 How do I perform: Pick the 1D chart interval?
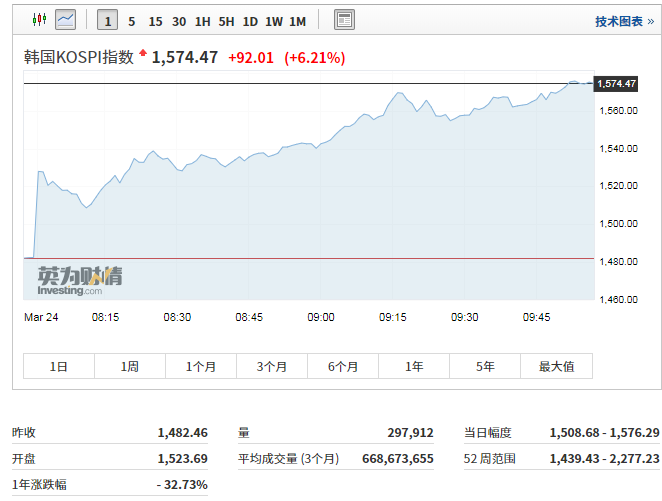pyautogui.click(x=250, y=21)
